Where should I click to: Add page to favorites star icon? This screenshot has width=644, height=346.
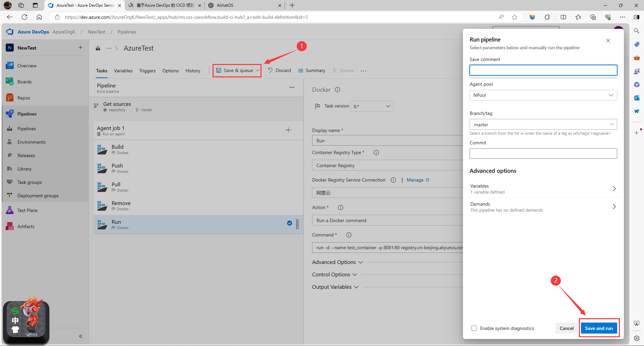click(515, 17)
